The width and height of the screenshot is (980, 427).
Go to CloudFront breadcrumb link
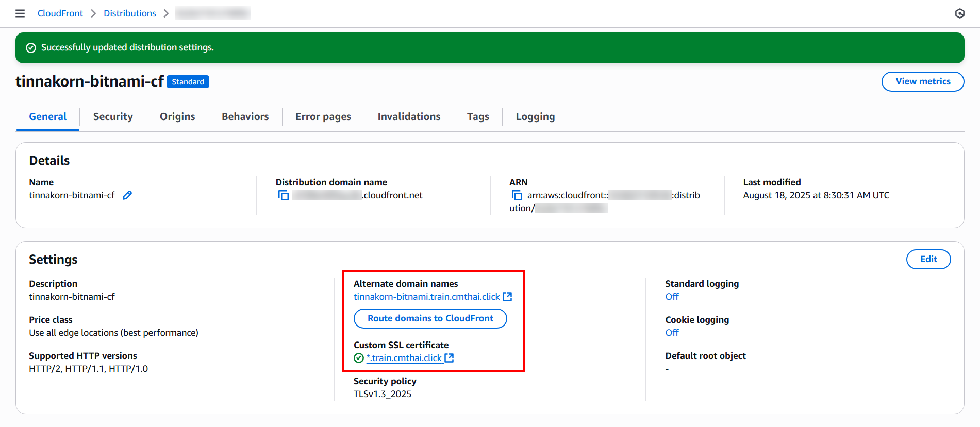[x=60, y=13]
